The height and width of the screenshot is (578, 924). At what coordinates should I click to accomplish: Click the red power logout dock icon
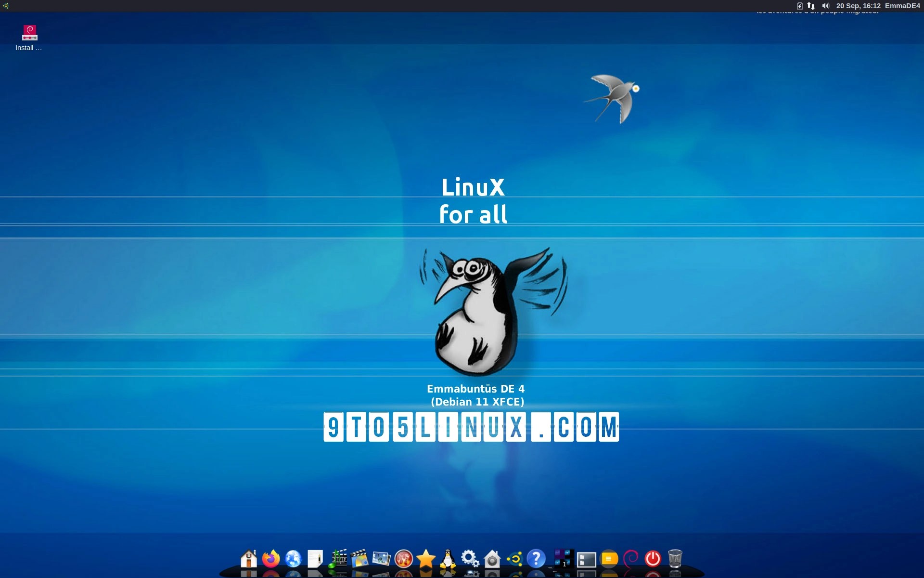pos(653,559)
